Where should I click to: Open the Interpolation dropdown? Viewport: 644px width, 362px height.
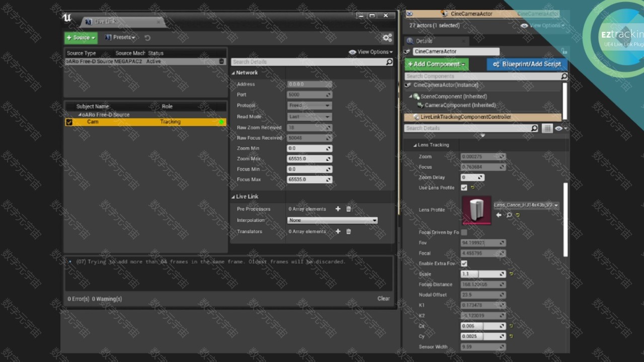coord(332,220)
